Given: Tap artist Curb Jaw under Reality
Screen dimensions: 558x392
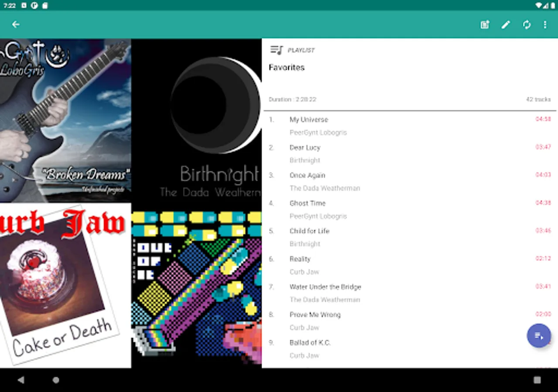Looking at the screenshot, I should coord(304,272).
